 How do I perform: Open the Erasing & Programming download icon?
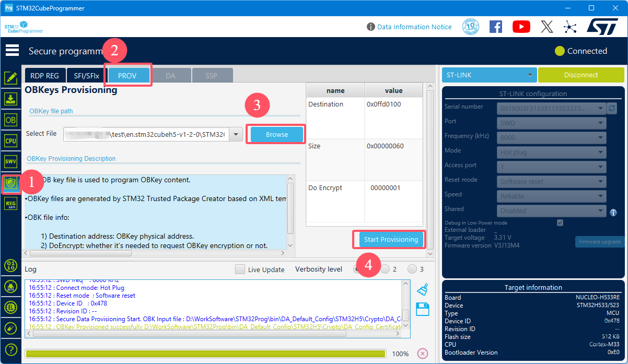[11, 99]
